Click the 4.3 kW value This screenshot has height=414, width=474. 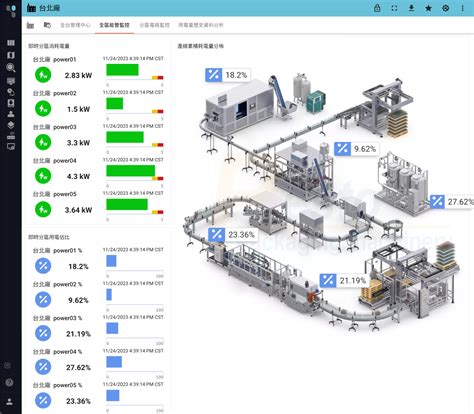78,176
